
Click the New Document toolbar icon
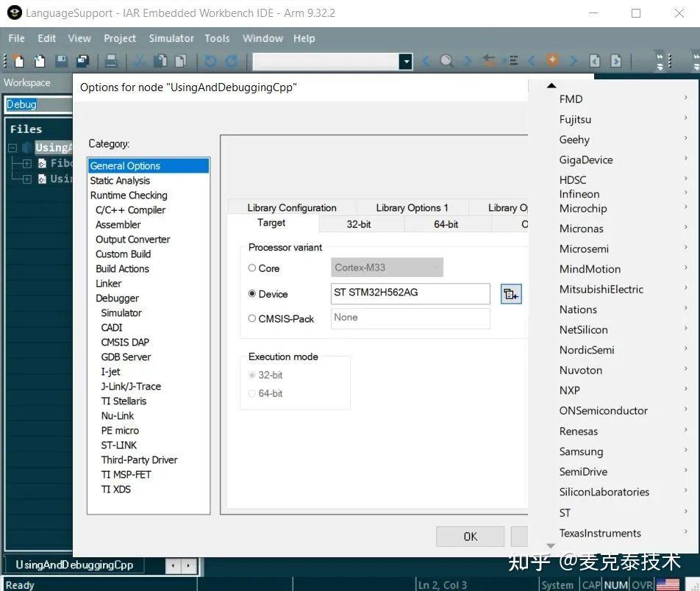click(x=19, y=61)
